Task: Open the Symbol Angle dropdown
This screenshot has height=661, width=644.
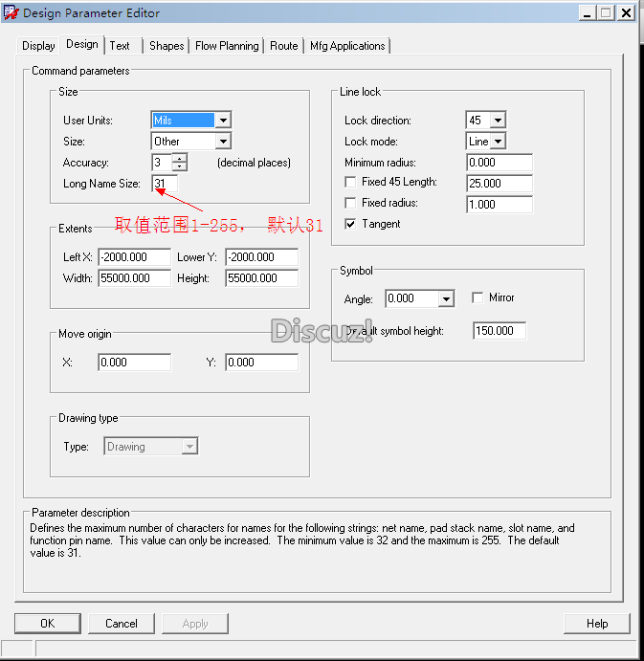Action: [446, 298]
